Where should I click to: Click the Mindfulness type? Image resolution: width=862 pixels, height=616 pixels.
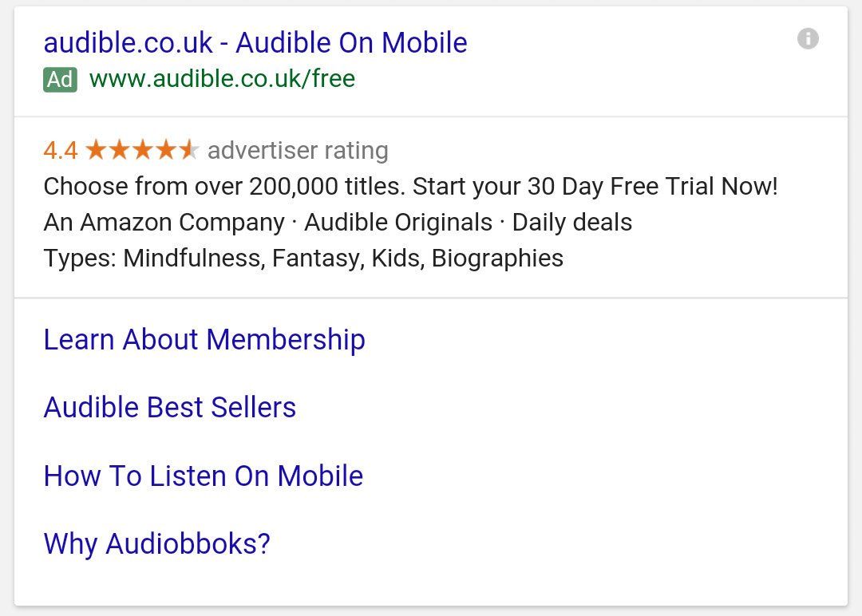coord(194,259)
